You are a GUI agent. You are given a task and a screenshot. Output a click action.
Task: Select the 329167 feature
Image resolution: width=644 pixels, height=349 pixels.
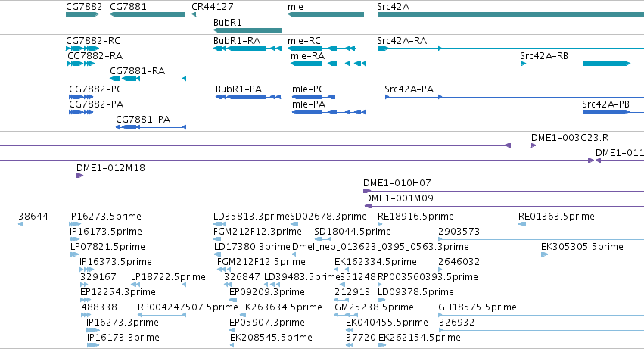[x=84, y=285]
